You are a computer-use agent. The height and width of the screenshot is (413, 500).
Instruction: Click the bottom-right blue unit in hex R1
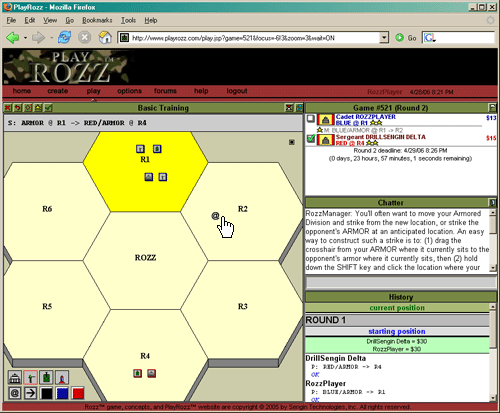pyautogui.click(x=163, y=177)
